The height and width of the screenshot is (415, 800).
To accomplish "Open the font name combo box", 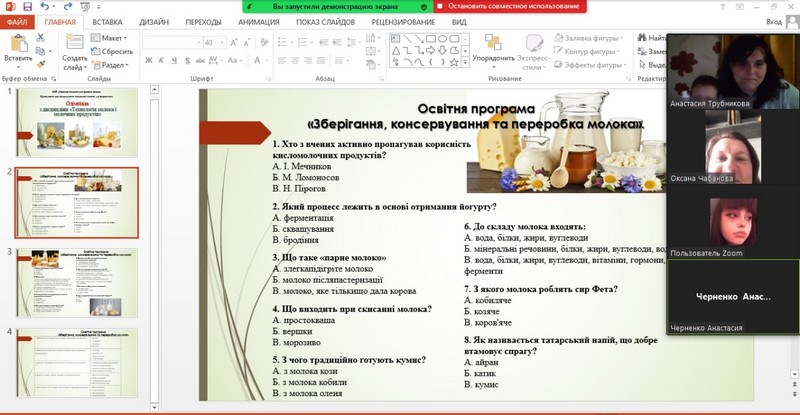I will 172,43.
